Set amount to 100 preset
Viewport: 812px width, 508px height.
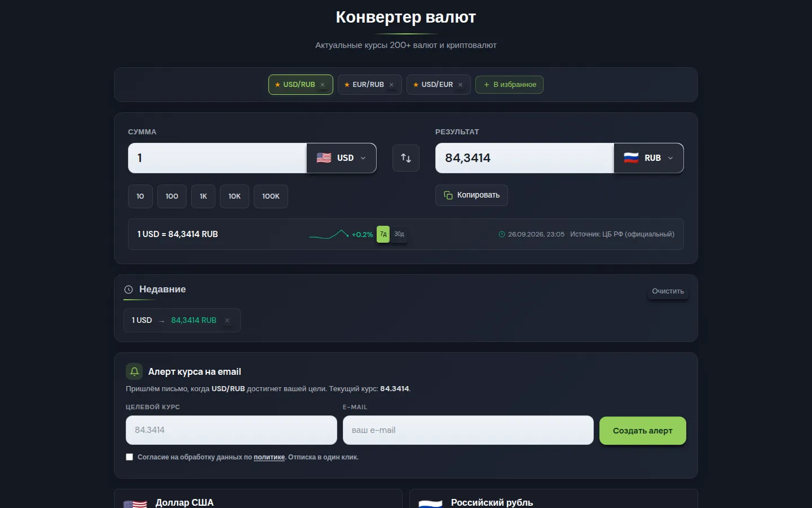click(172, 196)
